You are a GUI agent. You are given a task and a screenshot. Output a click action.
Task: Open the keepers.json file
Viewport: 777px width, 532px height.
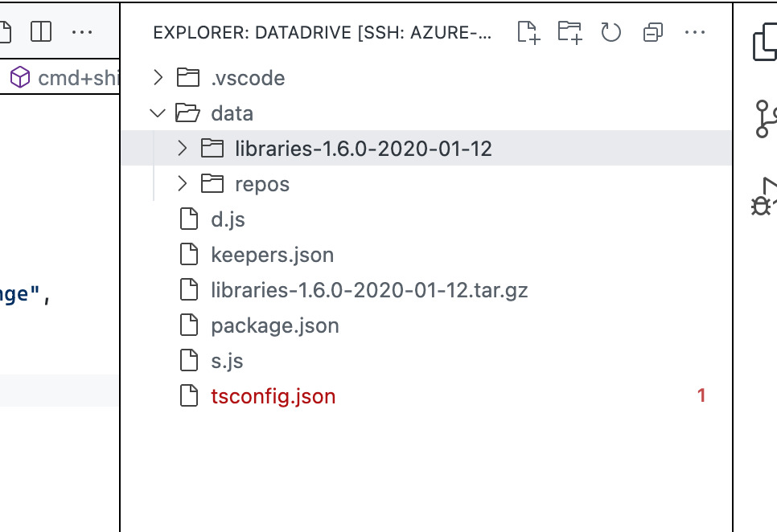tap(272, 254)
